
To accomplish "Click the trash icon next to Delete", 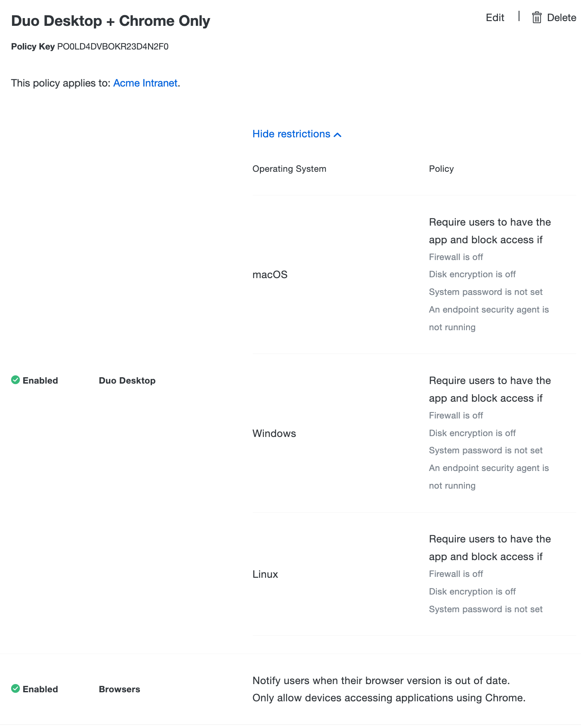I will tap(537, 18).
